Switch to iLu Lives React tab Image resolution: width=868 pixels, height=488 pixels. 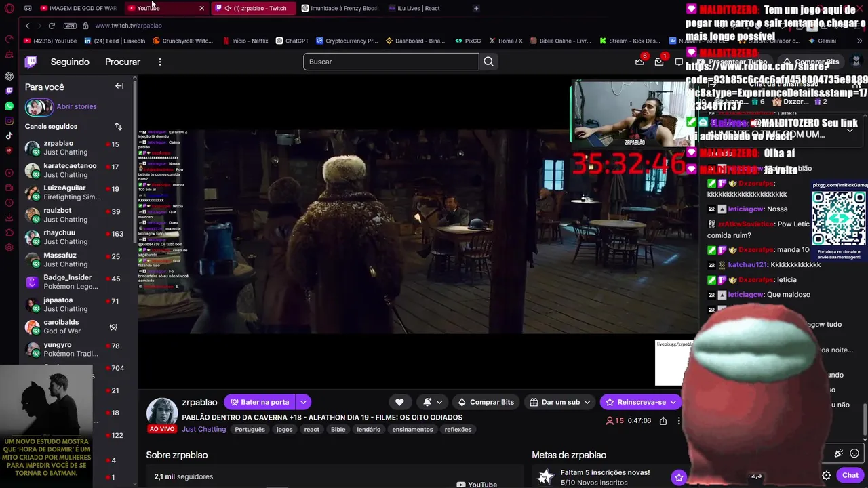click(415, 8)
